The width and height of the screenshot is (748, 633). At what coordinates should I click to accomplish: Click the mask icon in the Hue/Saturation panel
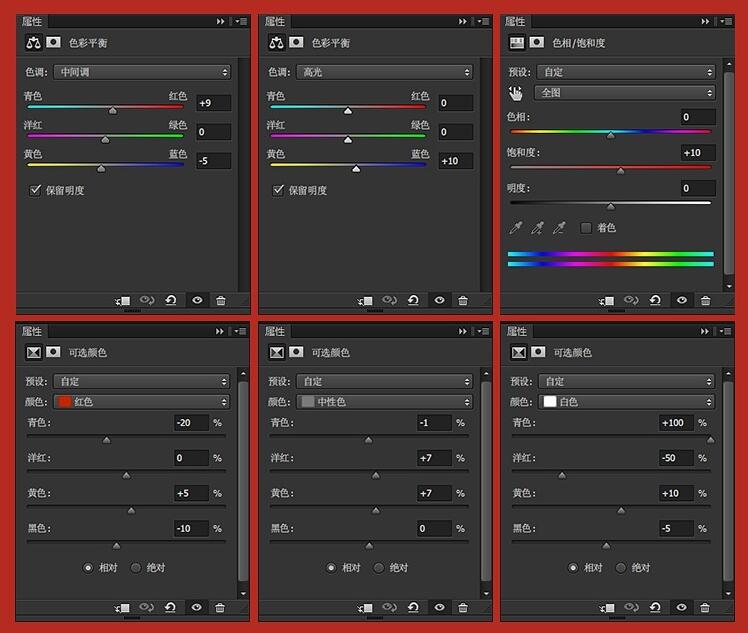click(537, 42)
